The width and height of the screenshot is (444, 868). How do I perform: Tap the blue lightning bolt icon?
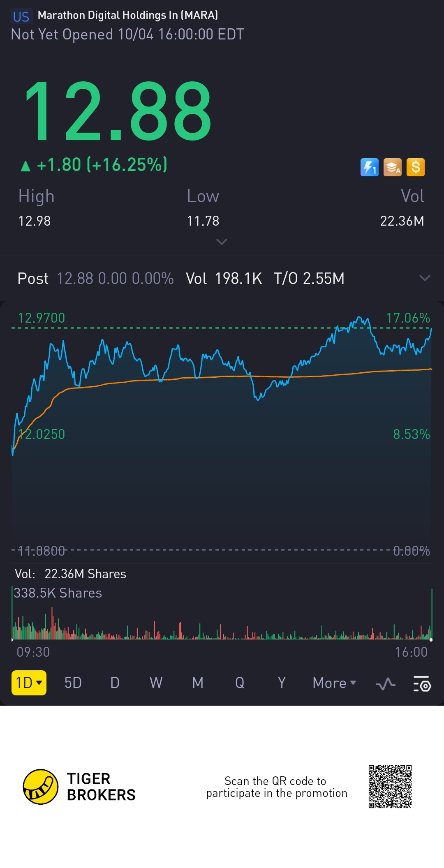point(369,167)
